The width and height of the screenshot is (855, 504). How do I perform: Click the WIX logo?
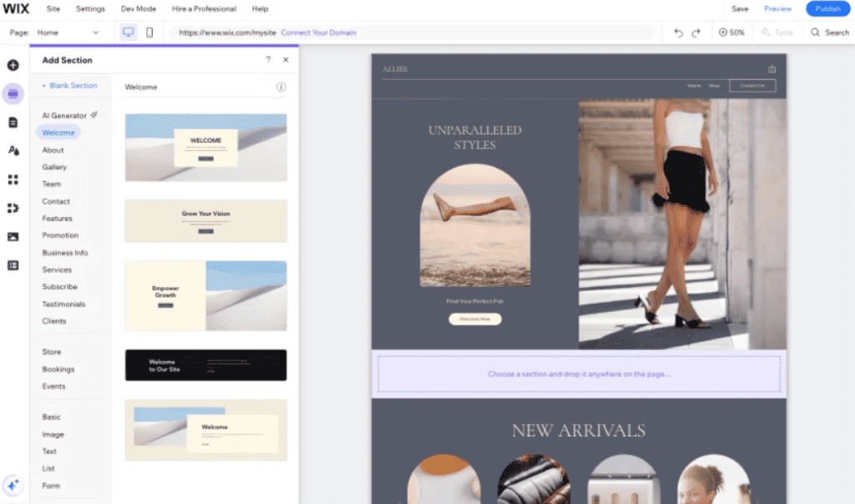[16, 8]
